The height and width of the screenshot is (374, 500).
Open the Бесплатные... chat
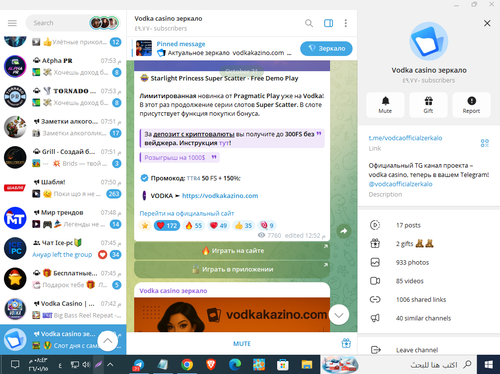(x=63, y=279)
